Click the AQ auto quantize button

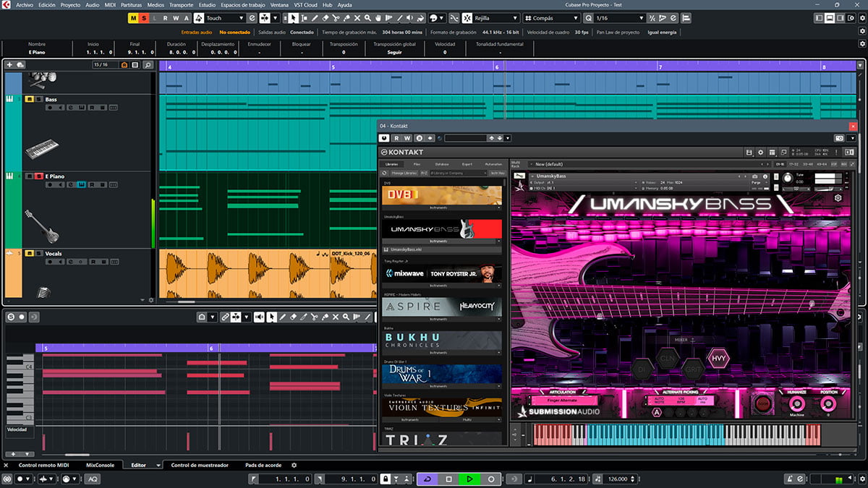[93, 479]
